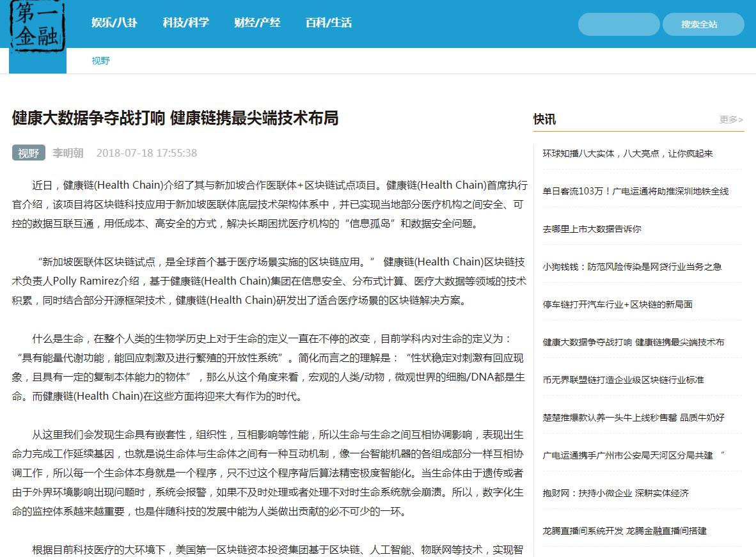Screen dimensions: 756x557
Task: Open news 抱财网：扶持小微企业
Action: click(x=615, y=493)
